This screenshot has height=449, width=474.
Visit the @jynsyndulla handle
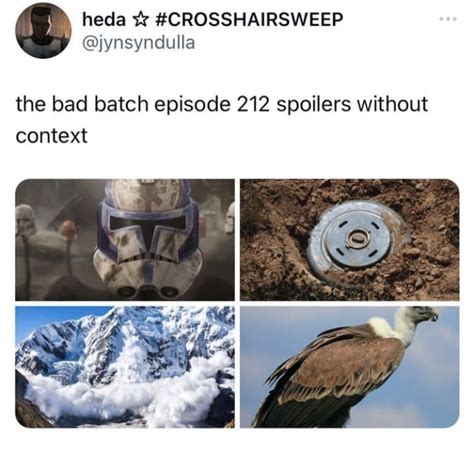point(138,43)
